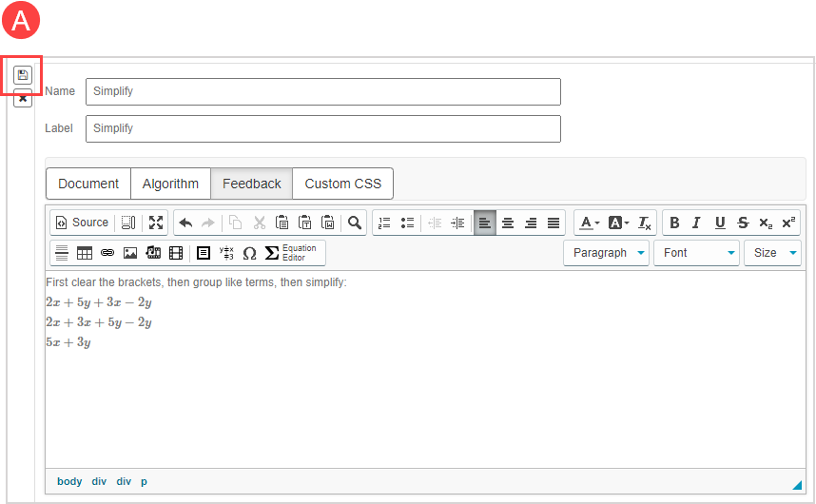Open the Paragraph format dropdown
The width and height of the screenshot is (816, 504).
click(x=606, y=253)
